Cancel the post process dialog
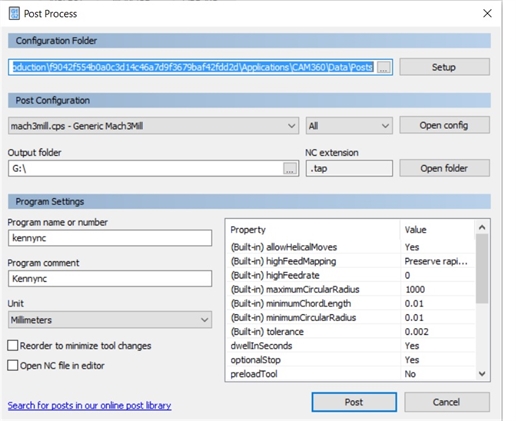The height and width of the screenshot is (421, 516). 447,402
